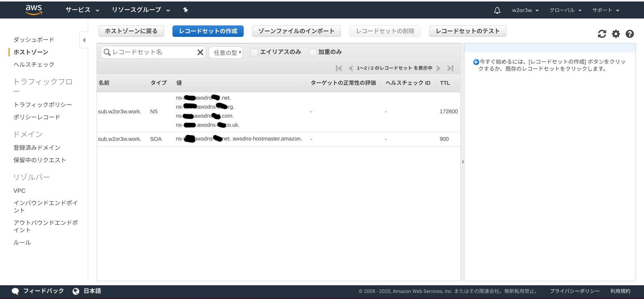Image resolution: width=644 pixels, height=299 pixels.
Task: Open the サポート dropdown
Action: click(x=606, y=10)
